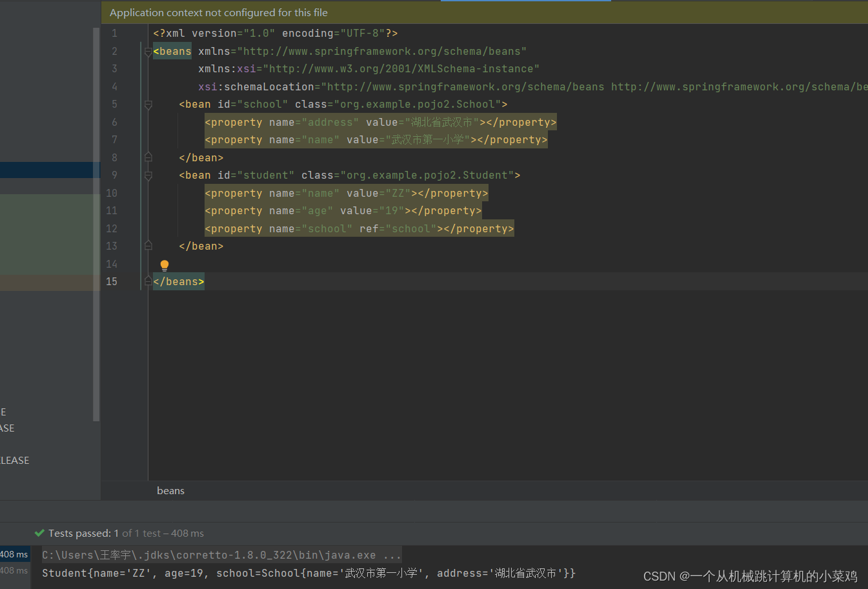Click the yellow lightbulb intention icon in the gutter

click(x=164, y=265)
